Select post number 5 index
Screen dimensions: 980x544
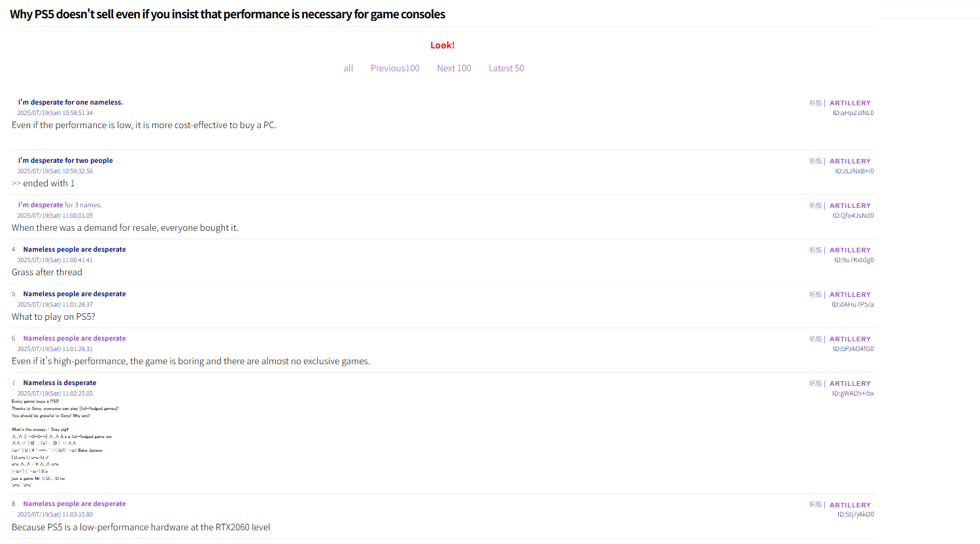click(x=13, y=294)
